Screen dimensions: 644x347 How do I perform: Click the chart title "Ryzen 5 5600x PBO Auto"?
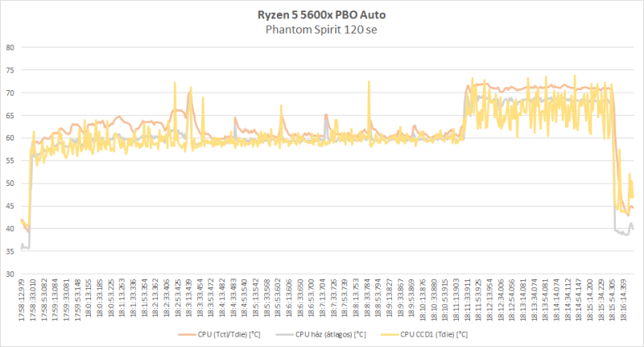(x=321, y=14)
